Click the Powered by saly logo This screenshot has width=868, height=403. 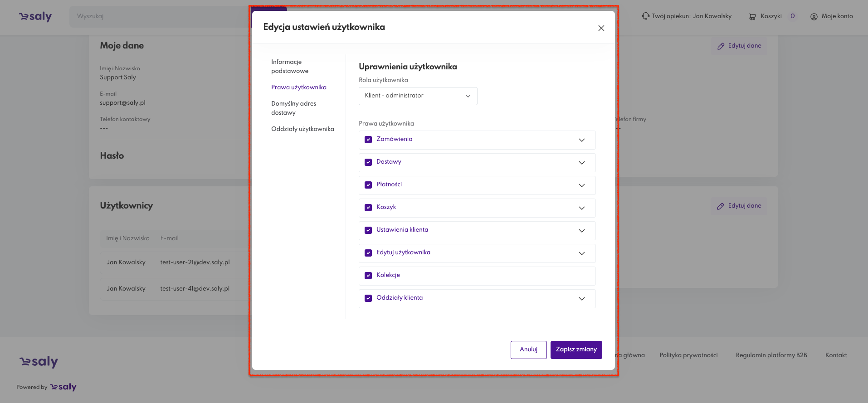pos(63,387)
